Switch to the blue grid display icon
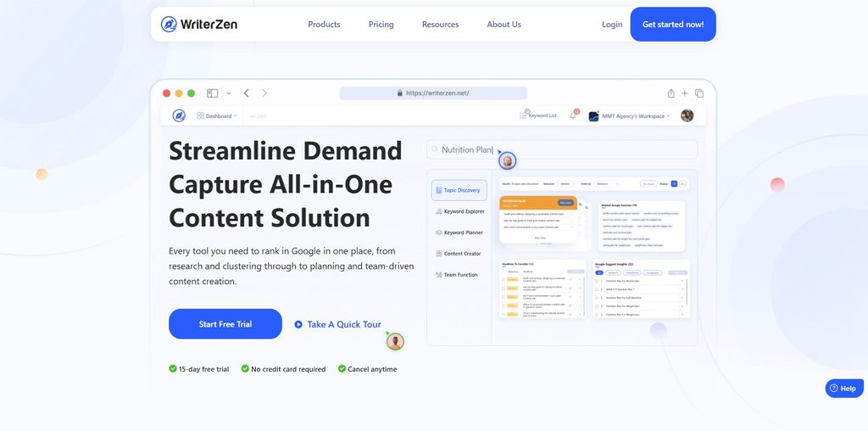 tap(674, 184)
